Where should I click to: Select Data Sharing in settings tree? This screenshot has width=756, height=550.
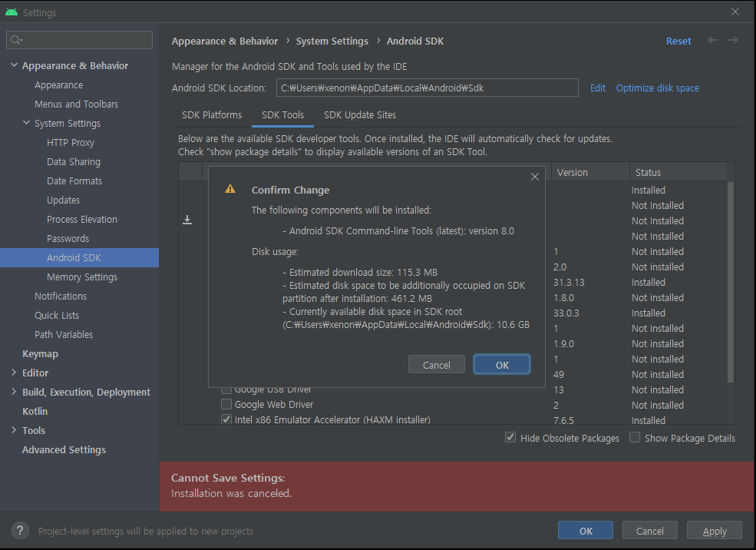click(73, 161)
